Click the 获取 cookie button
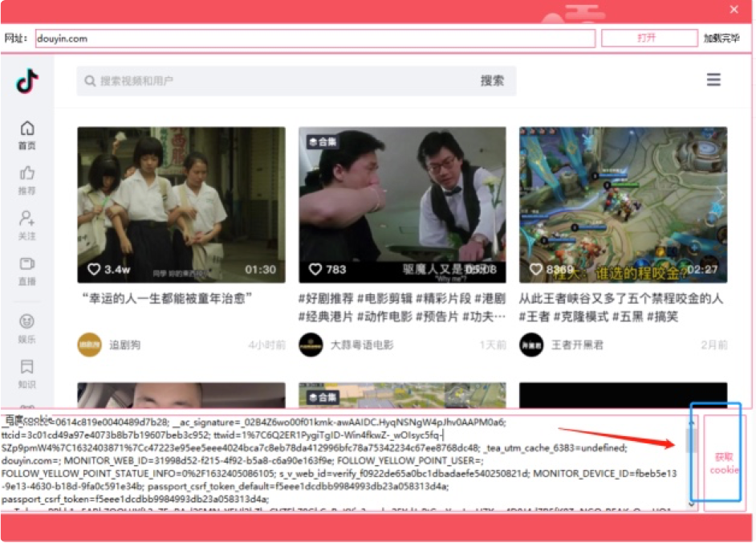 [x=724, y=463]
